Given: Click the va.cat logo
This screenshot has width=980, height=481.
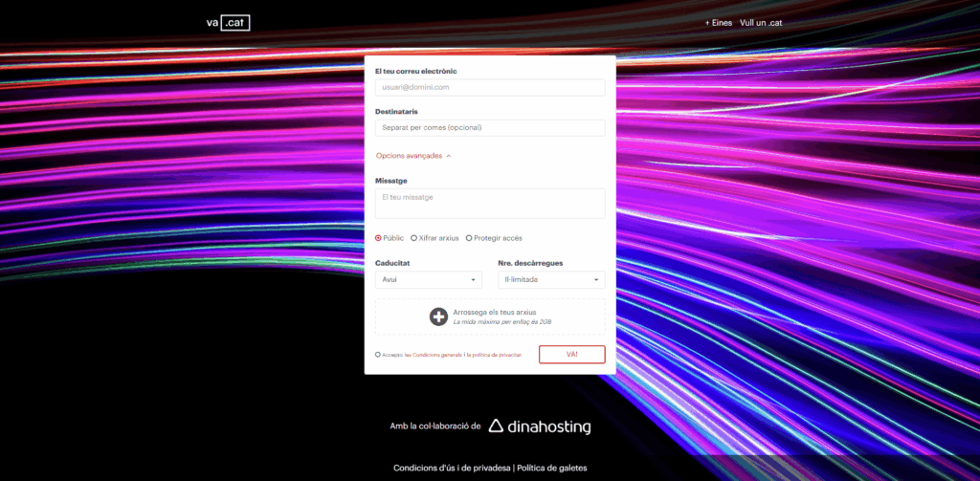Looking at the screenshot, I should 227,23.
